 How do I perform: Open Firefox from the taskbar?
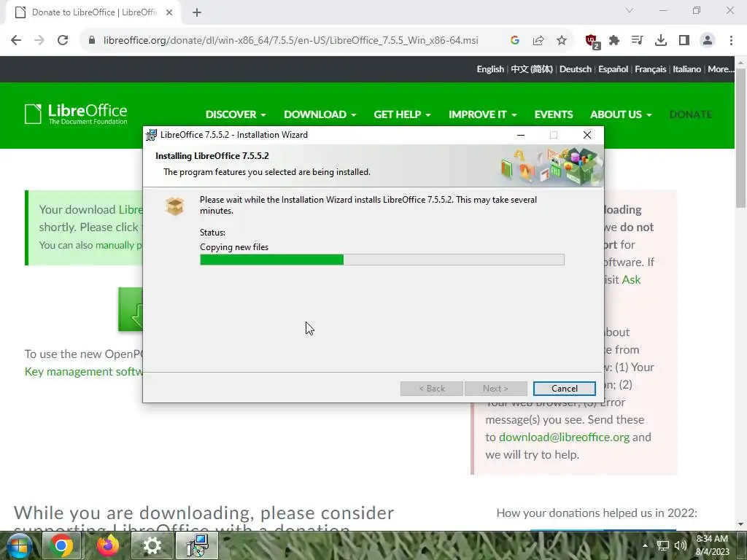pos(108,545)
